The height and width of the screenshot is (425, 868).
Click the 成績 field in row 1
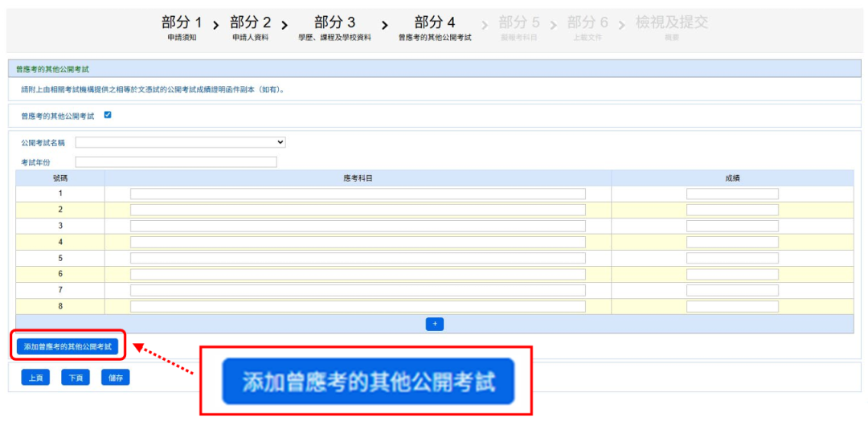point(732,194)
